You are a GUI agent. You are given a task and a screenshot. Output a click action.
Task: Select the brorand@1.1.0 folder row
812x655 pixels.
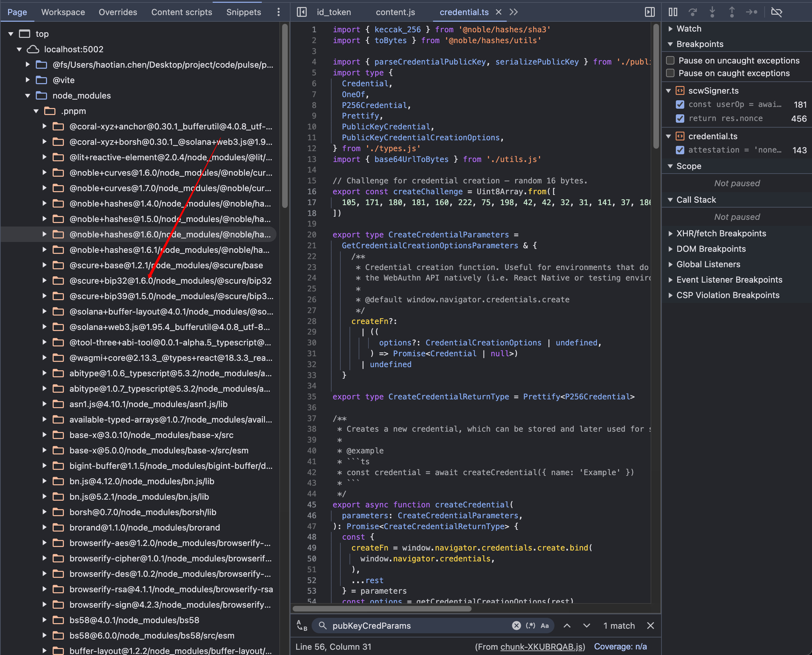click(x=139, y=527)
